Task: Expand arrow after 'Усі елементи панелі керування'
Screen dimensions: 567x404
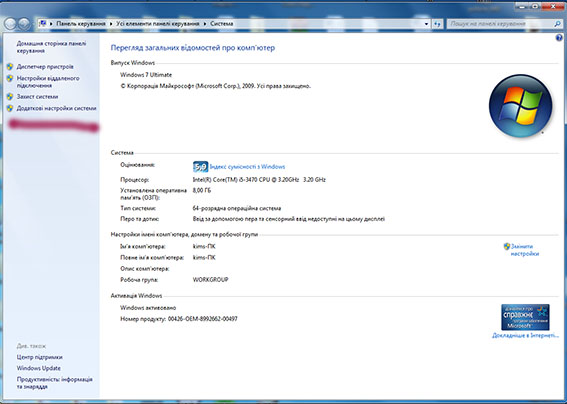Action: 205,24
